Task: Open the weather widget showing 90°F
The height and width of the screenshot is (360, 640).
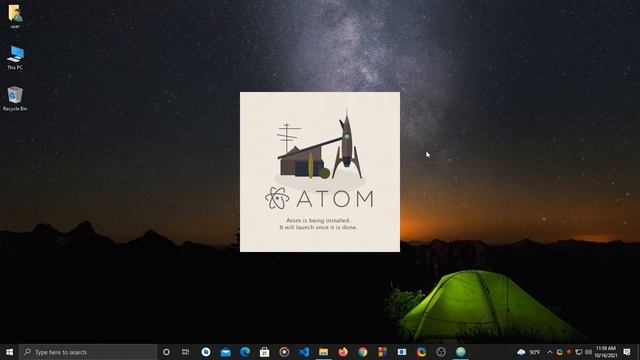Action: coord(529,352)
